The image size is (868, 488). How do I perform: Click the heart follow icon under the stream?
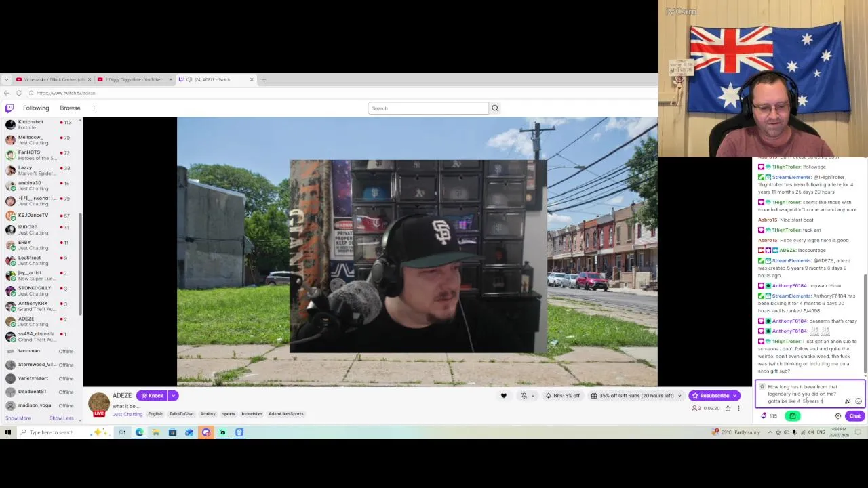503,396
